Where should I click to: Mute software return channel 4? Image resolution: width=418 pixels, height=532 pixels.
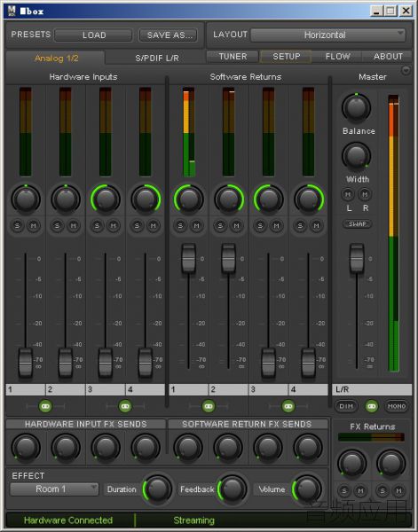[x=316, y=225]
